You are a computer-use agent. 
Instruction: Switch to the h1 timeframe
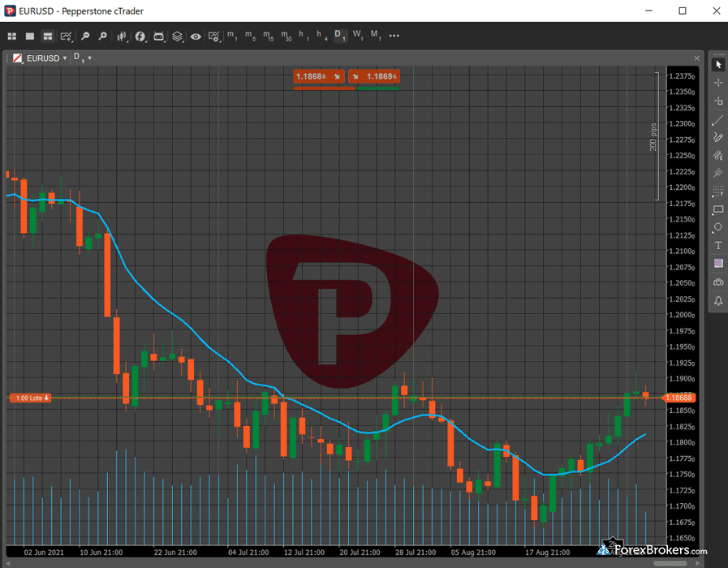[x=304, y=36]
